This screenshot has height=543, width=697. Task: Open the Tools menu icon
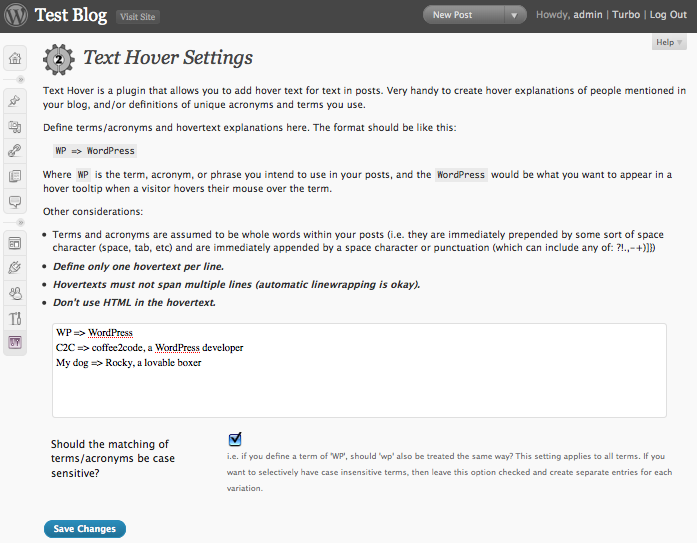[15, 318]
